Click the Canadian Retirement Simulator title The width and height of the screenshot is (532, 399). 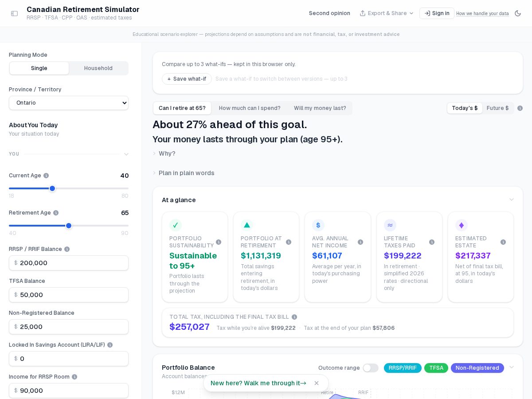[x=83, y=9]
